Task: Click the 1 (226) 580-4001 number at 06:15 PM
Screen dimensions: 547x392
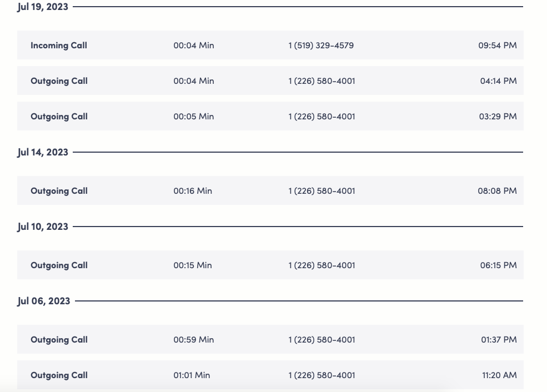Action: 321,265
